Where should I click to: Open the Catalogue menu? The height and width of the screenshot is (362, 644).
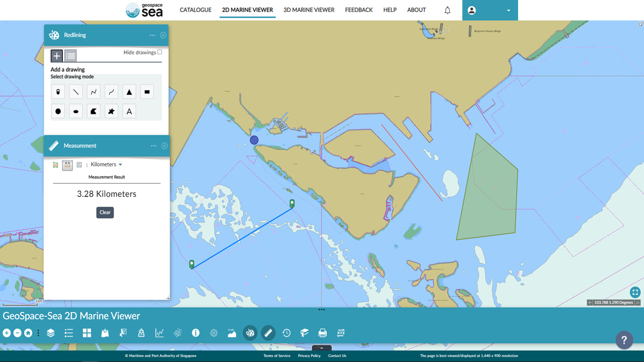point(196,10)
